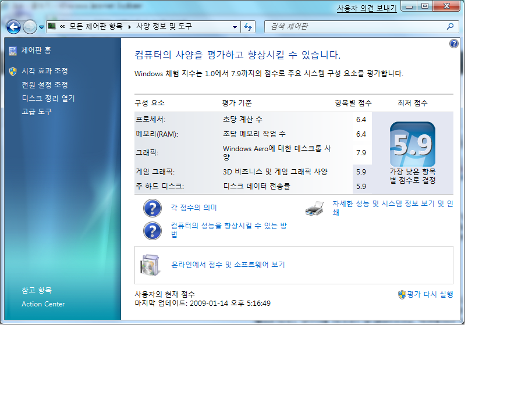Select the 게임 그래픽: row label
The height and width of the screenshot is (407, 532).
click(x=155, y=172)
